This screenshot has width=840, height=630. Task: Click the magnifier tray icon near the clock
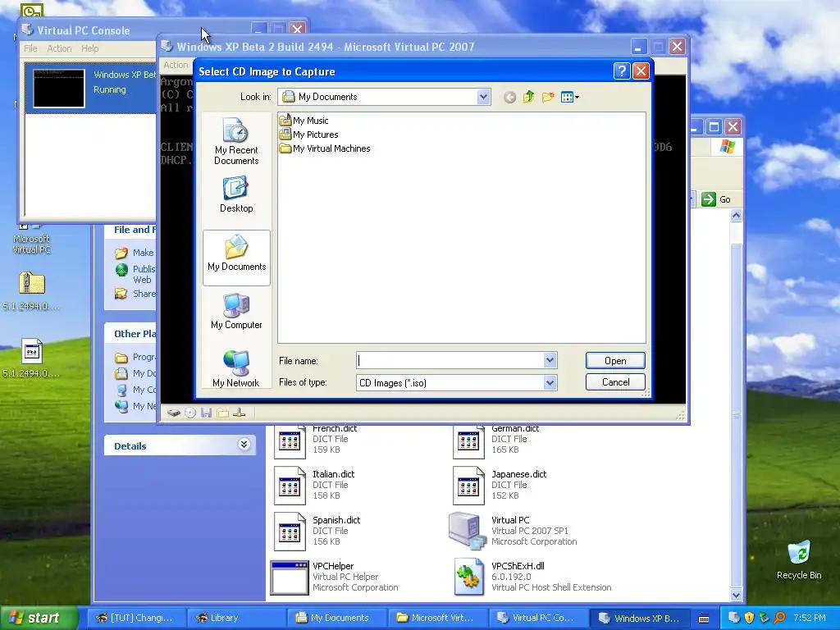click(779, 618)
